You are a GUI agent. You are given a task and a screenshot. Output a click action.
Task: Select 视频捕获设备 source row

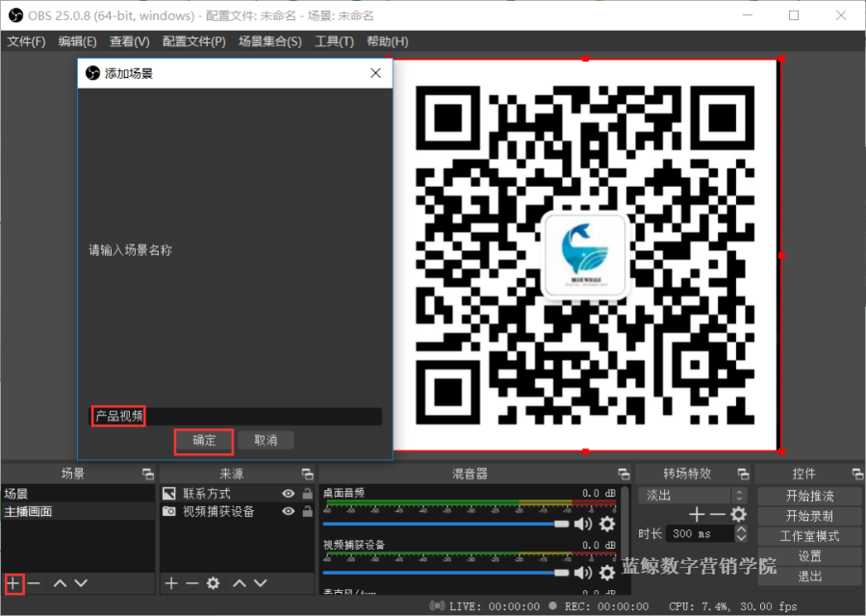(x=237, y=512)
